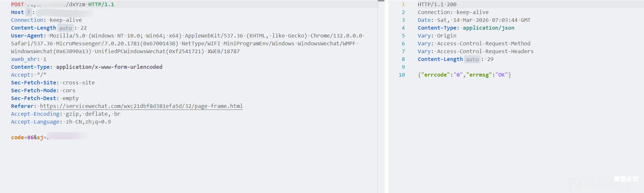Image resolution: width=644 pixels, height=193 pixels.
Task: Click the Accept-Language header line
Action: tap(61, 122)
